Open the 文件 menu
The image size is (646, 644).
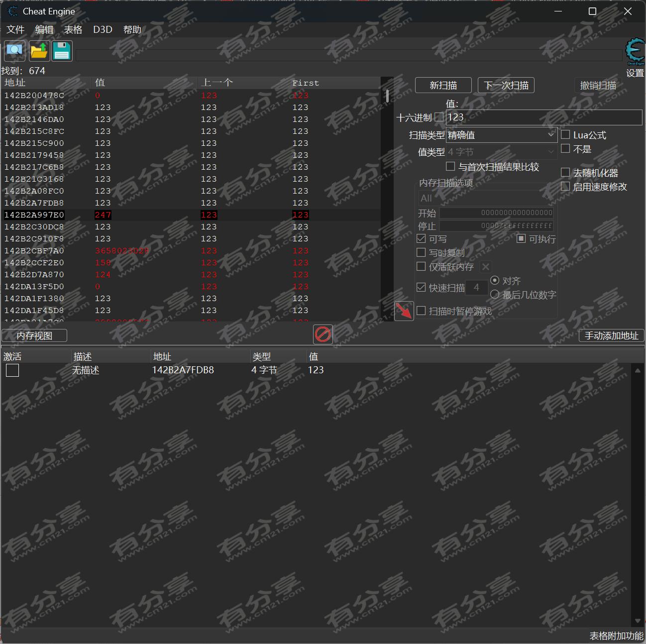tap(15, 29)
